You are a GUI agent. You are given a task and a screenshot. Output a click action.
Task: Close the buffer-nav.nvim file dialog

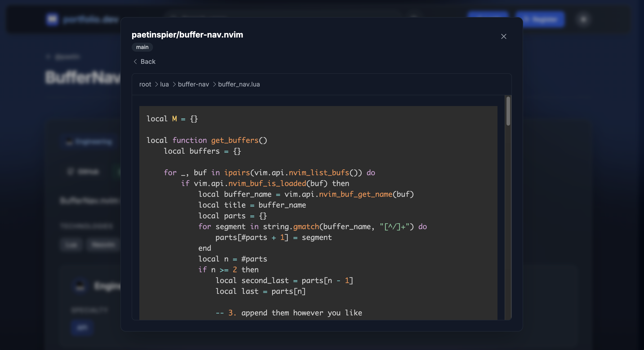(504, 36)
